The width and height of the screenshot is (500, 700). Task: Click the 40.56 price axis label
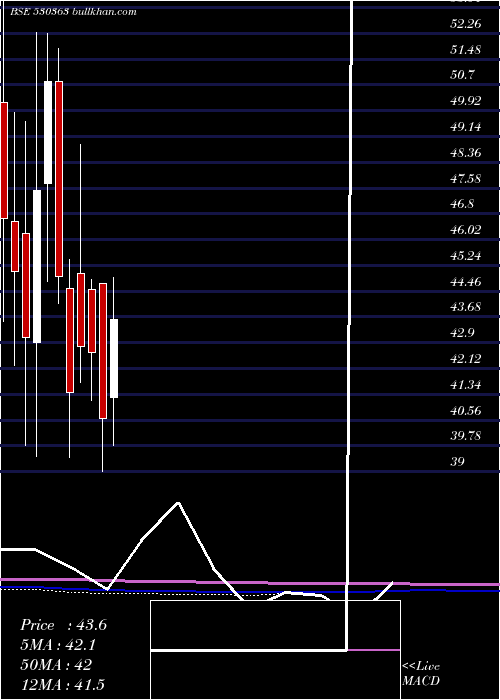click(466, 411)
